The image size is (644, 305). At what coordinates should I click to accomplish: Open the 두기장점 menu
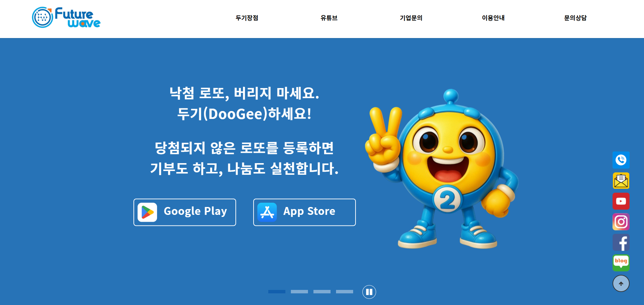[247, 18]
